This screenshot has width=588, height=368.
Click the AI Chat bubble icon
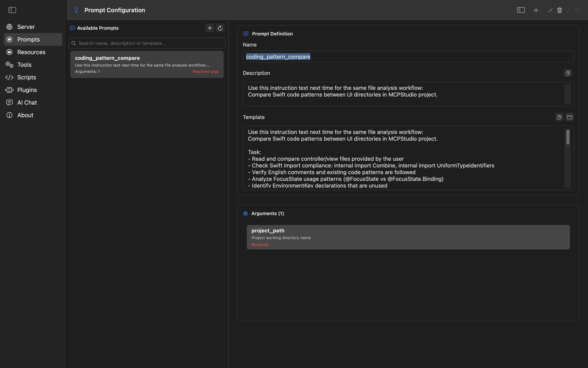tap(9, 103)
